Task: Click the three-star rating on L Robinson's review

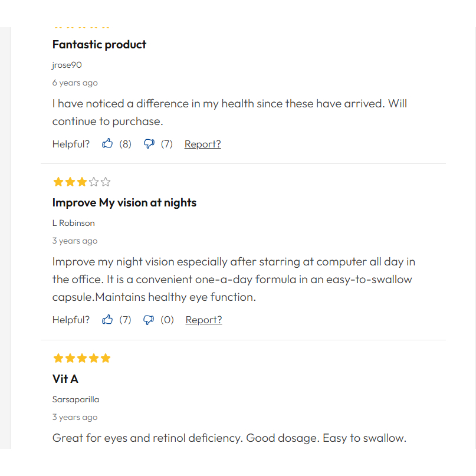Action: 81,182
